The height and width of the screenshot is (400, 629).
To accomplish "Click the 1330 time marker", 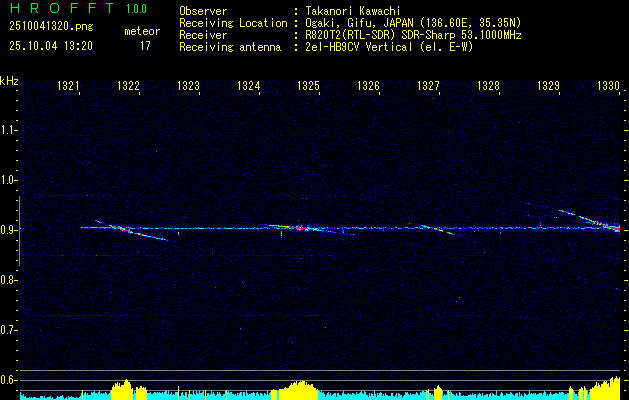I will point(608,87).
